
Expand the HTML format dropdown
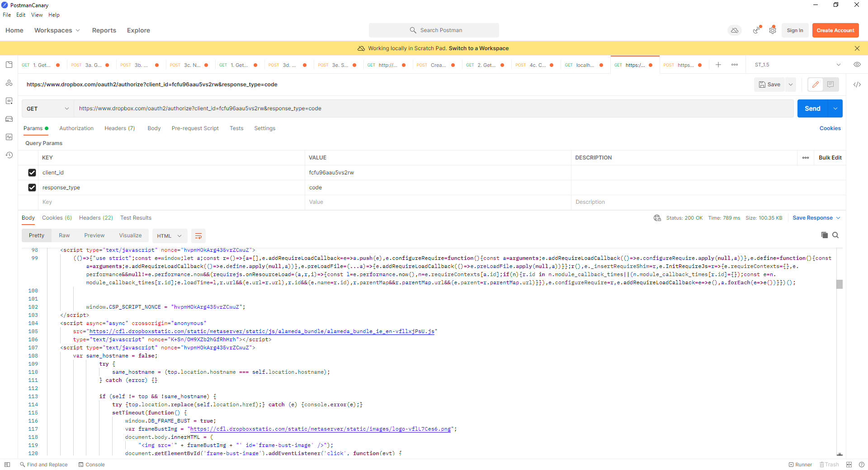coord(169,236)
